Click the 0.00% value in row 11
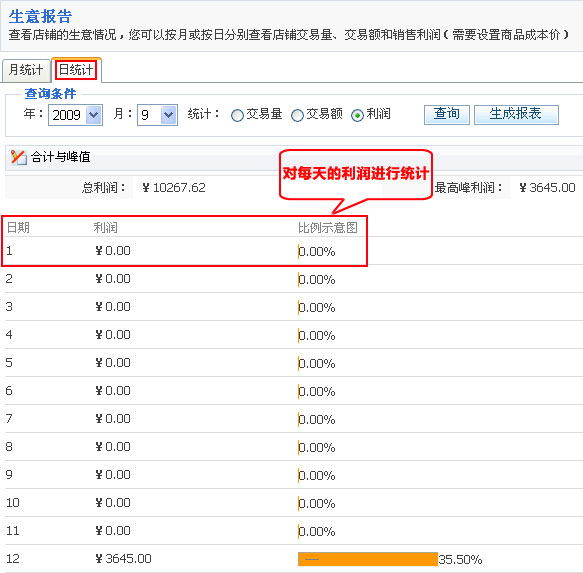Image resolution: width=583 pixels, height=573 pixels. 317,531
